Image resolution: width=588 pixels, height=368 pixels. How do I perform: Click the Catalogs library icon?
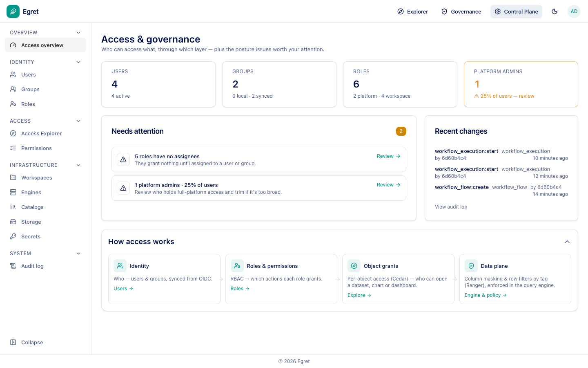click(13, 207)
